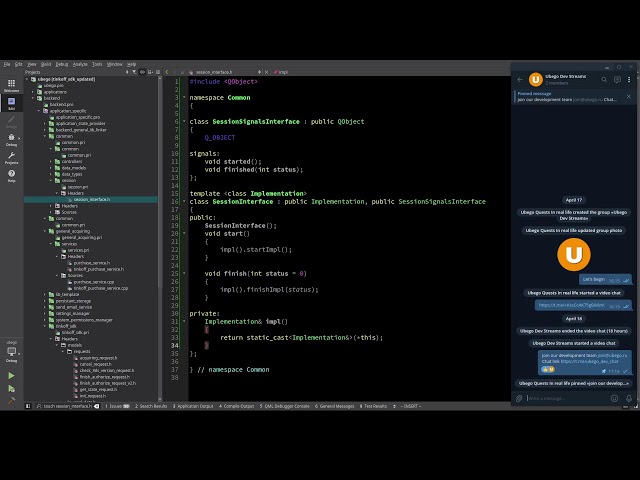Open the Test Results pane
The height and width of the screenshot is (480, 640).
pos(373,406)
